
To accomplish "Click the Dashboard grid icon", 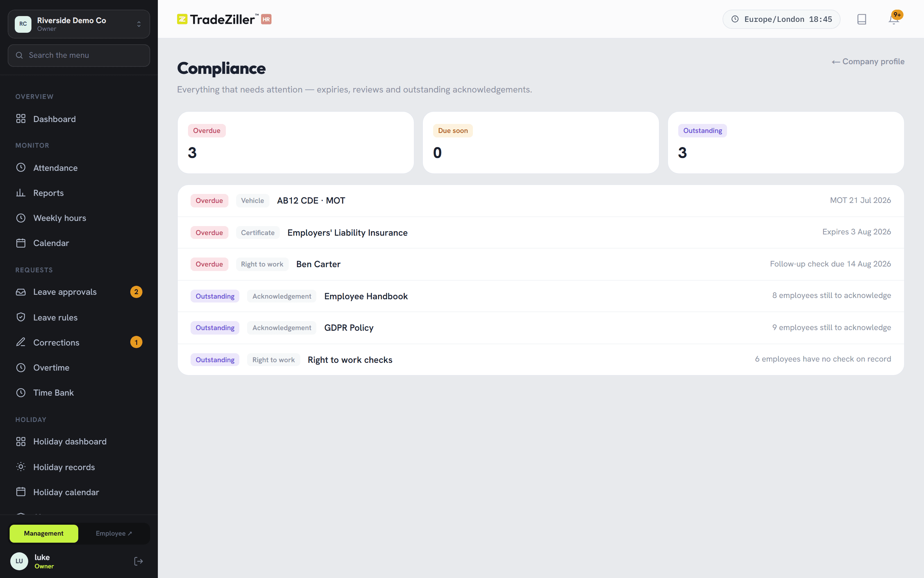I will [21, 119].
